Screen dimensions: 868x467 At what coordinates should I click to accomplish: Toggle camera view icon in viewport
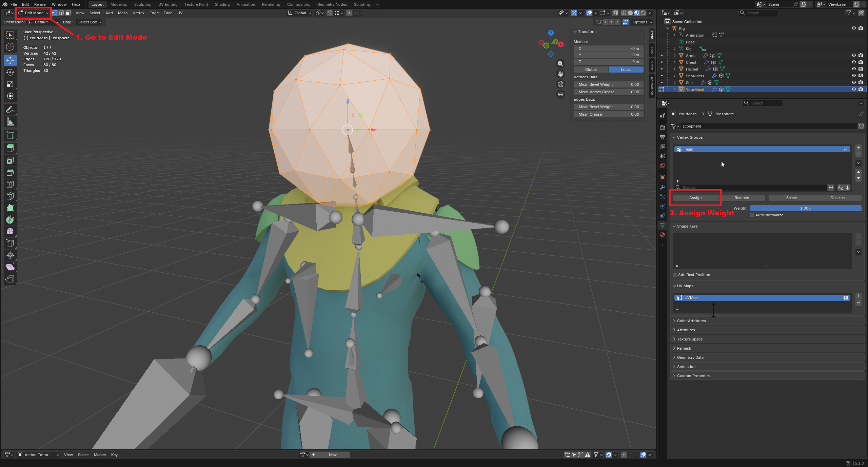coord(560,84)
